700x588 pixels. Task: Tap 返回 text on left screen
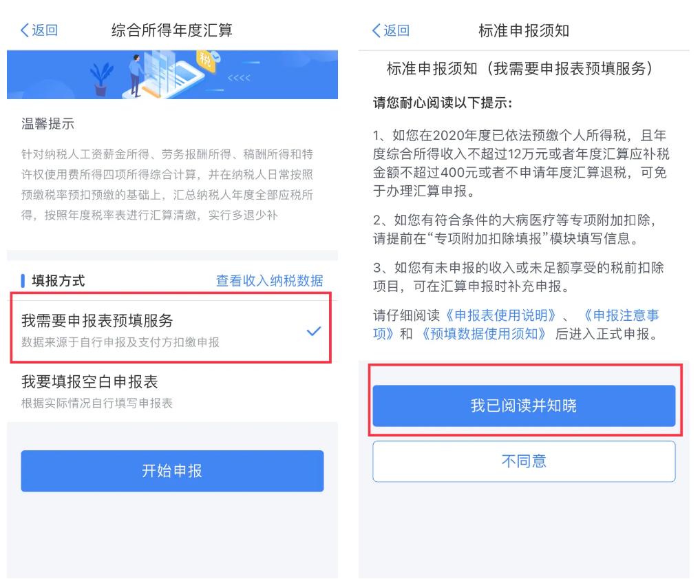[x=45, y=30]
